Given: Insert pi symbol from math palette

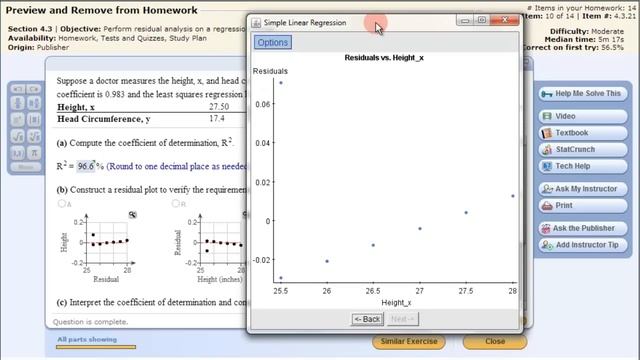Looking at the screenshot, I should point(34,153).
